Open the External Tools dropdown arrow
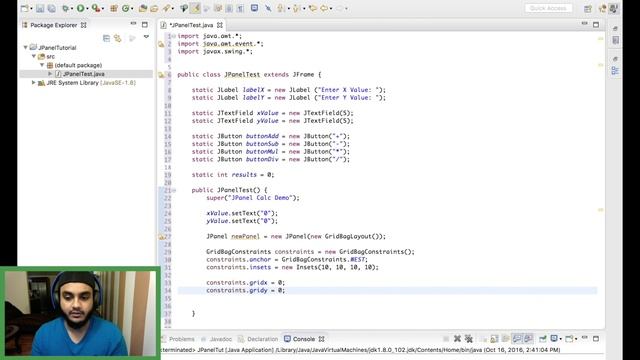Screen dimensions: 640x360 tap(102, 9)
